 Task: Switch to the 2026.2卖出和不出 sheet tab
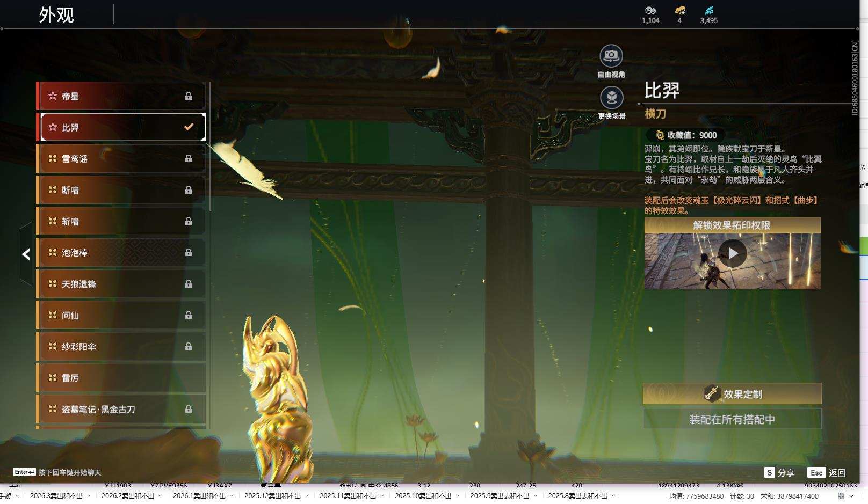click(x=128, y=496)
